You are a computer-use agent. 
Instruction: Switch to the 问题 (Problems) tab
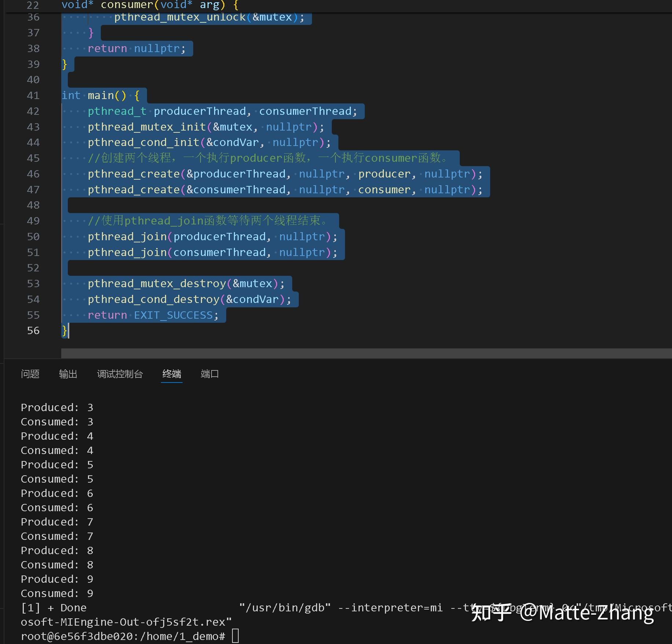30,374
